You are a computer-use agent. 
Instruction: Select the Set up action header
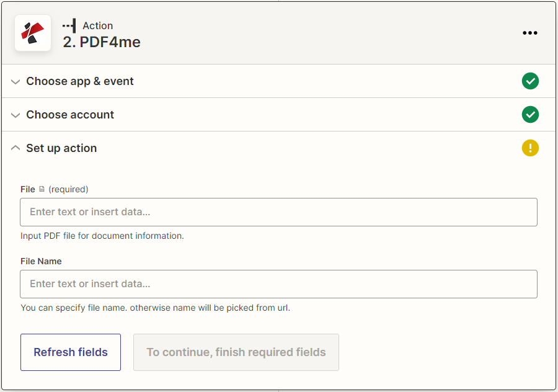(61, 148)
